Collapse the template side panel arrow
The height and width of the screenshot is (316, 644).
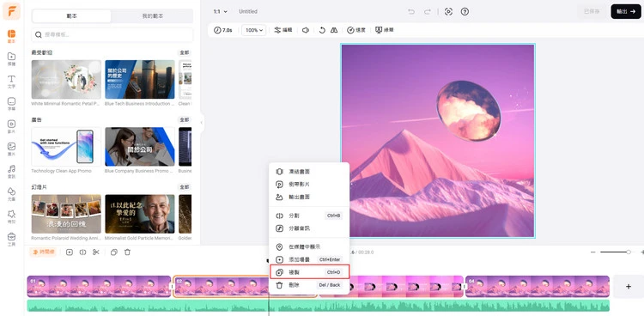pyautogui.click(x=202, y=123)
